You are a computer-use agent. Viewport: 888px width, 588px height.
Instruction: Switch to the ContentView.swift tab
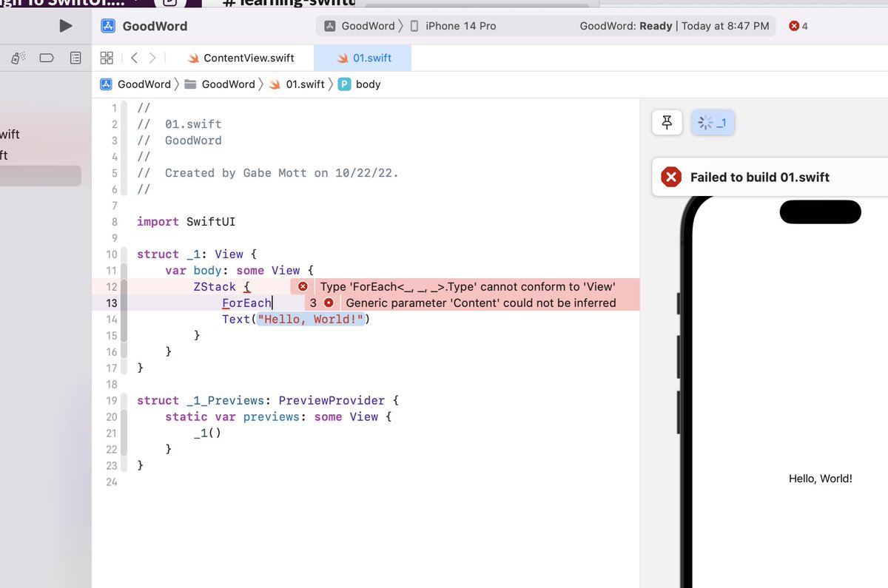tap(240, 58)
